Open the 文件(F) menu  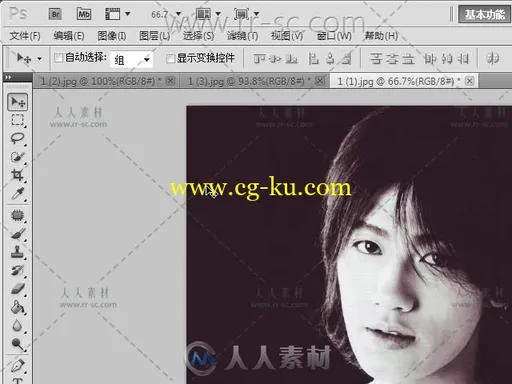pos(25,36)
